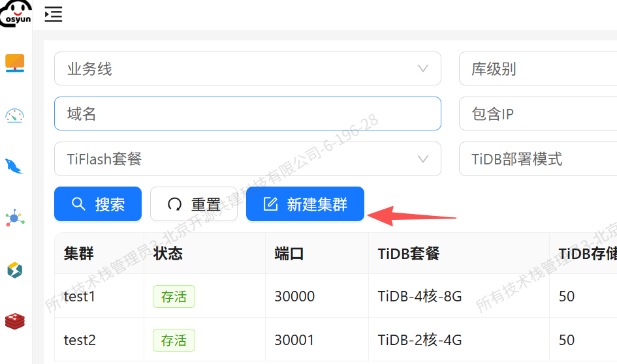Focus the 包含IP input field

click(x=537, y=114)
